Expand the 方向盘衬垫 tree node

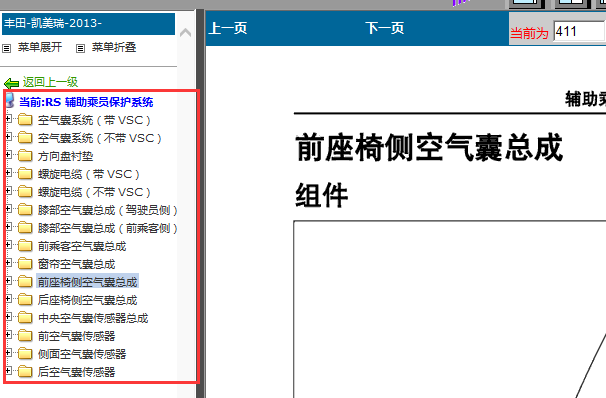(8, 155)
